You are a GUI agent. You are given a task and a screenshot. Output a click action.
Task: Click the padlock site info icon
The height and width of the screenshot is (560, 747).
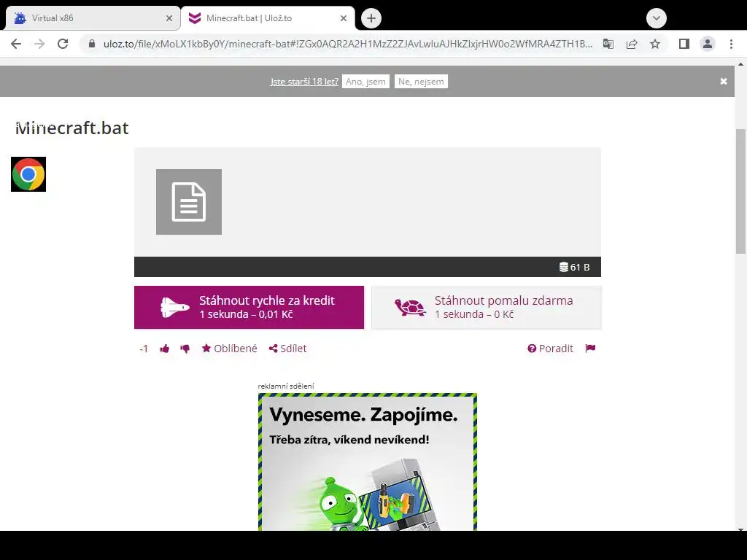[92, 44]
